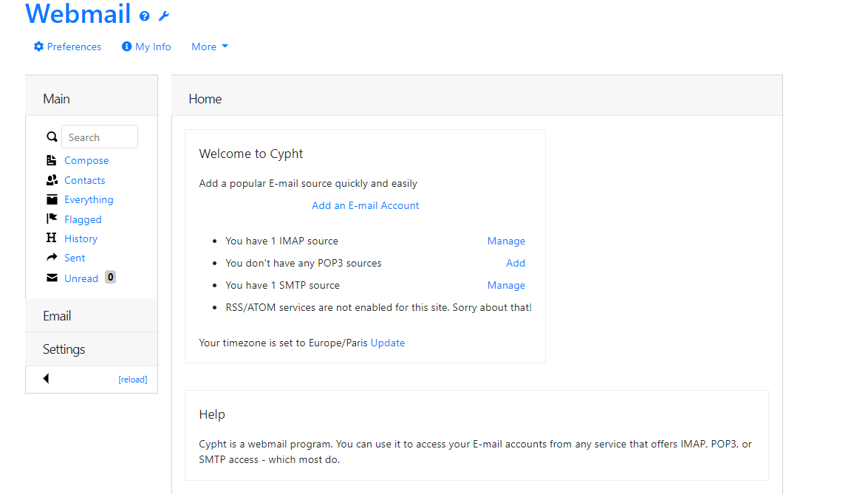Open the Everything combined view
The height and width of the screenshot is (494, 868).
(89, 199)
